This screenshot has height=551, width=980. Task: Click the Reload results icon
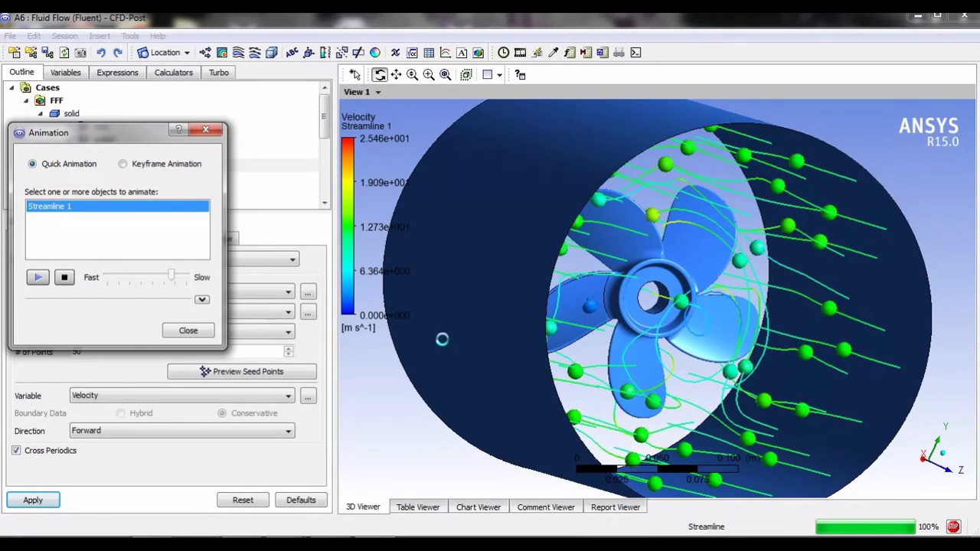click(x=64, y=53)
